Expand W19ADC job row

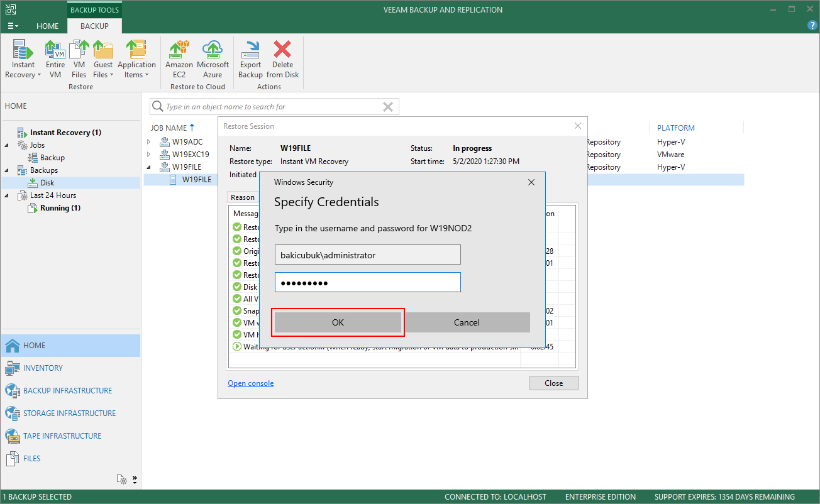pyautogui.click(x=149, y=142)
